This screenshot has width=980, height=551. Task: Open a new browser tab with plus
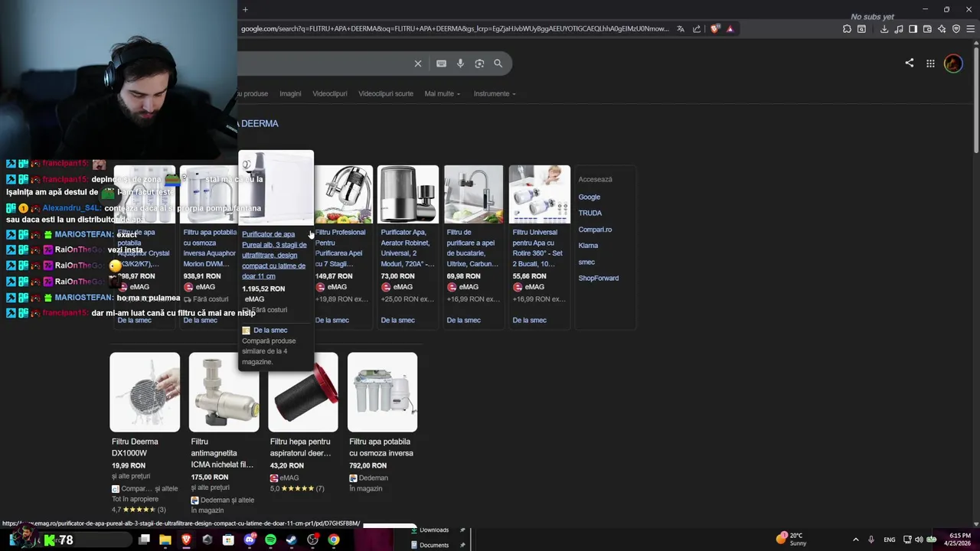coord(245,9)
